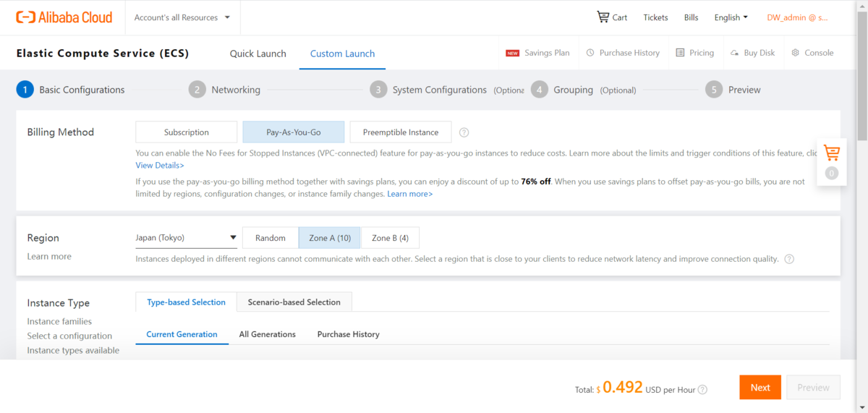Switch to Scenario-based Selection tab
Screen dimensions: 868x413
tap(294, 302)
